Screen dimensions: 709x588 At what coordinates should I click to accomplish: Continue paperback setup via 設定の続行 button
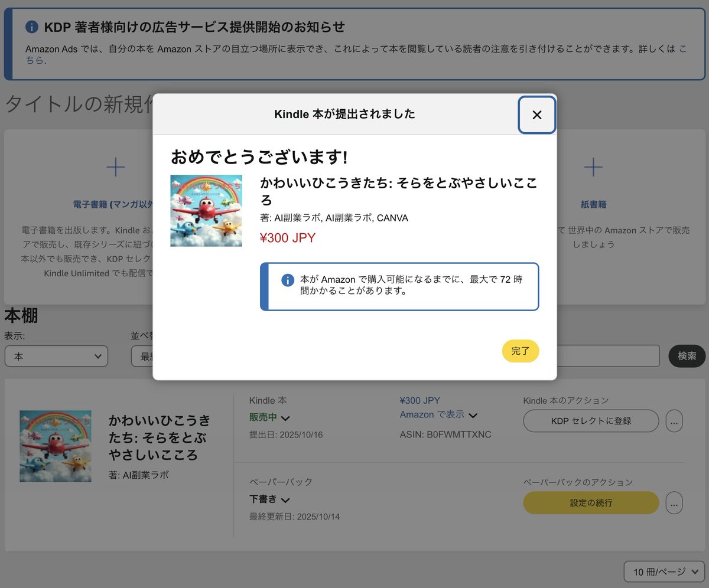(590, 502)
